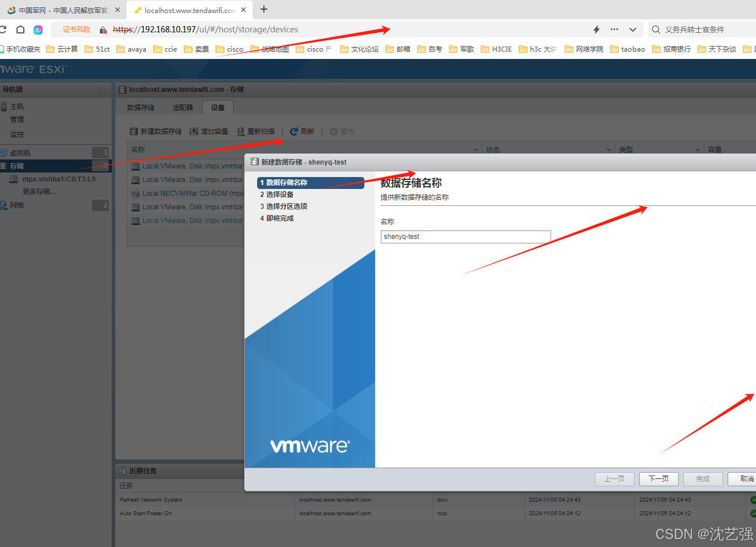The height and width of the screenshot is (547, 756).
Task: Go to the browser home page
Action: (20, 30)
